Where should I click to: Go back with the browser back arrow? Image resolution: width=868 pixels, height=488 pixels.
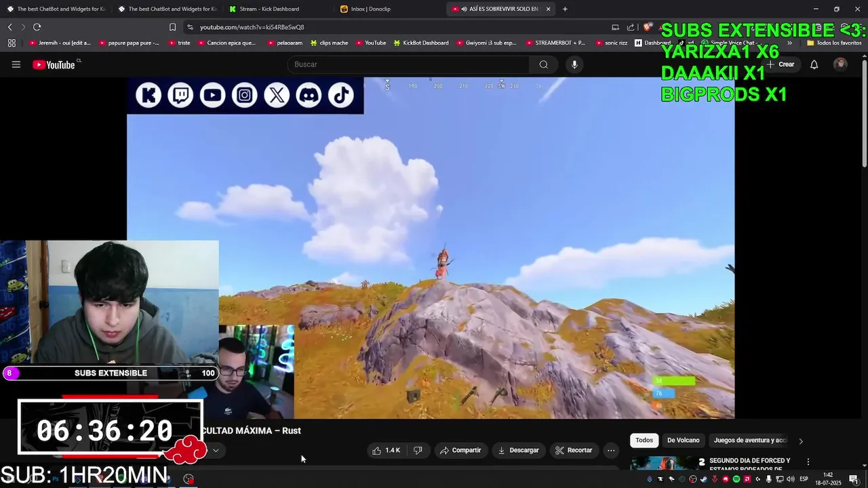pos(9,27)
